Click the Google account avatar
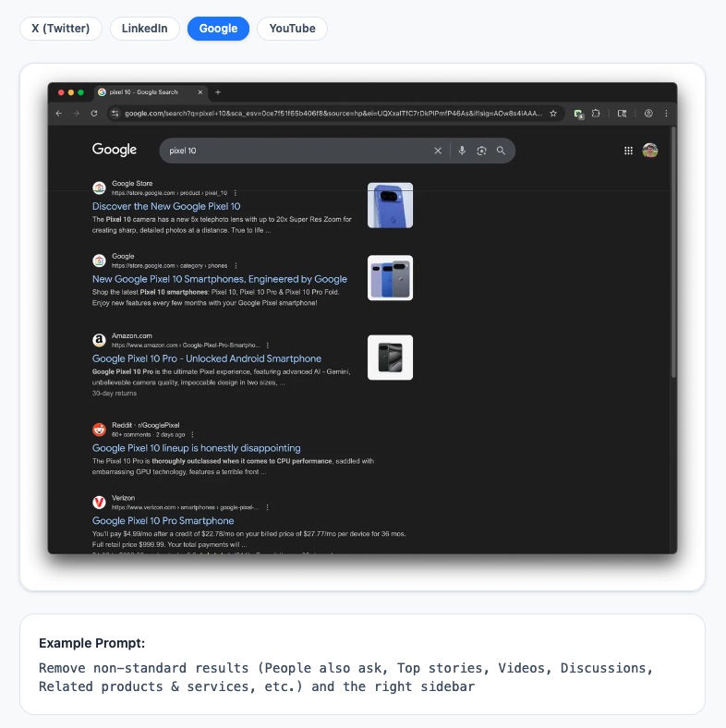726x728 pixels. point(650,151)
